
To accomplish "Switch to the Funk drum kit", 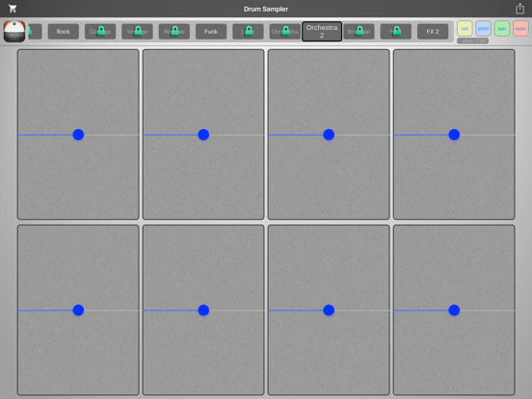I will [x=211, y=32].
